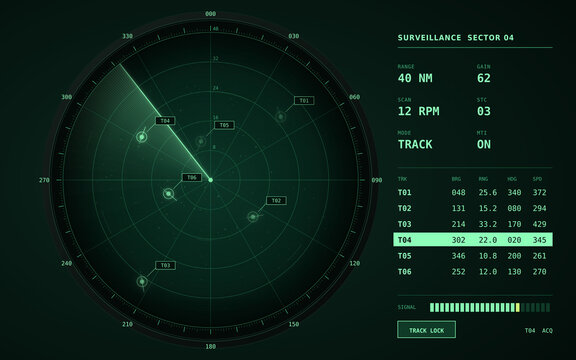Viewport: 576px width, 360px height.
Task: Select track row T01 in the table
Action: tap(473, 192)
